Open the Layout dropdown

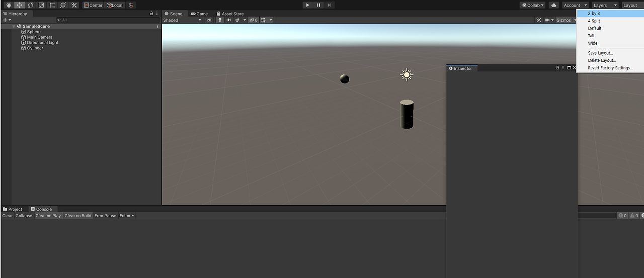(x=632, y=5)
